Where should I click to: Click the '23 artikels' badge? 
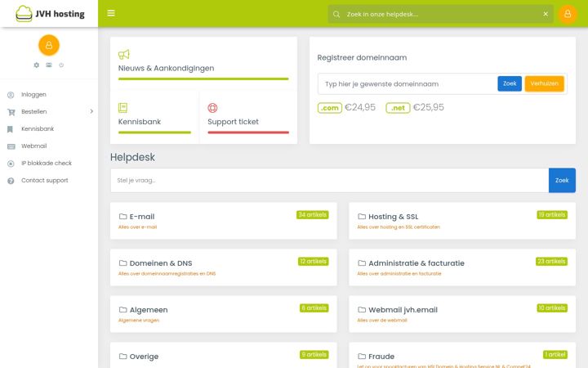tap(551, 262)
